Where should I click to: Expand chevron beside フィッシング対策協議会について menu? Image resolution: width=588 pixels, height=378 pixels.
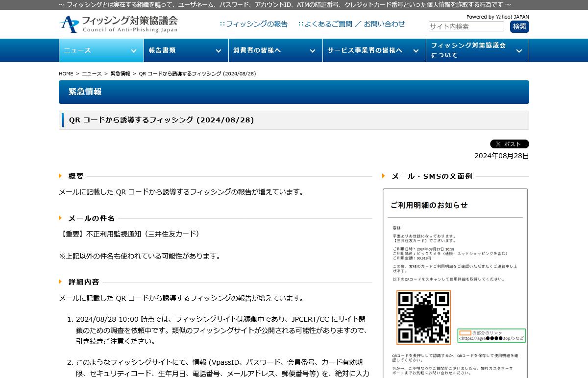tap(519, 51)
